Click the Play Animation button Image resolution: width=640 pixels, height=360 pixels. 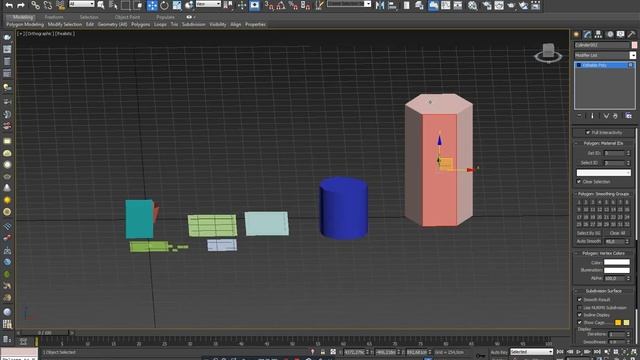coord(578,351)
